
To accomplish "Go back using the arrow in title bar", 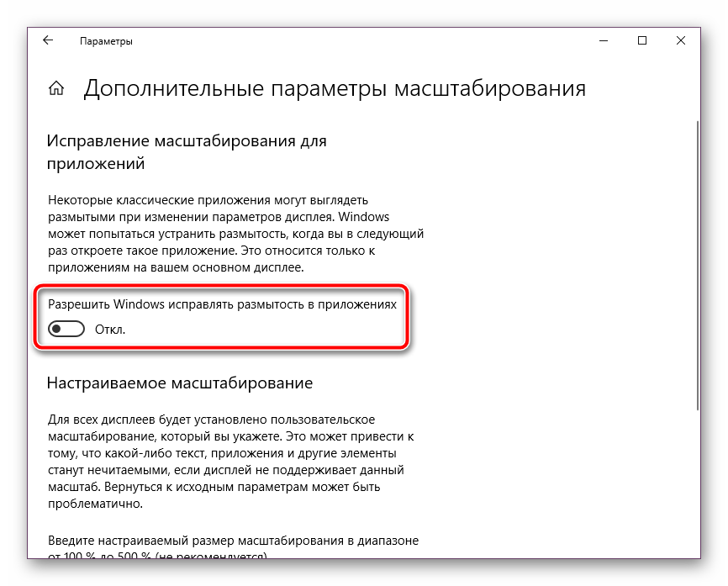I will pyautogui.click(x=48, y=40).
